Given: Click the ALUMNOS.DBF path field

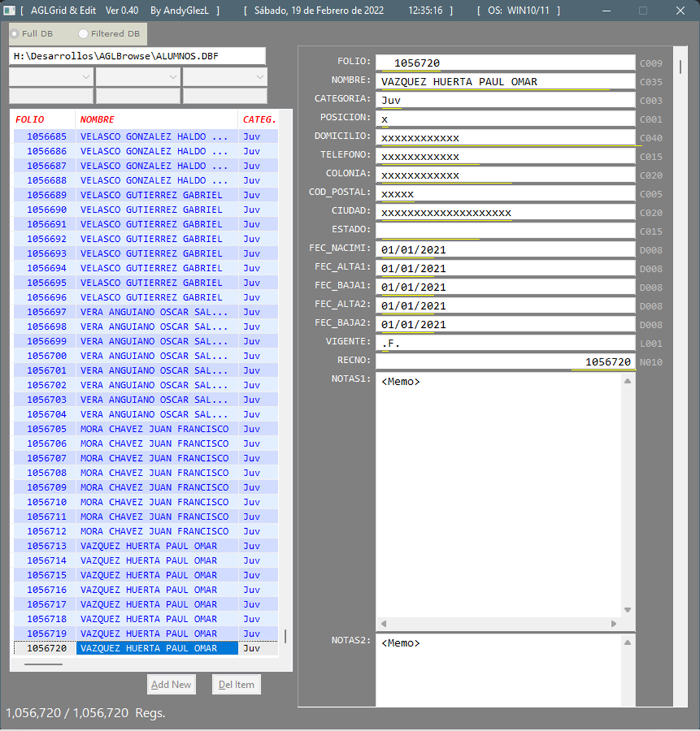Looking at the screenshot, I should coord(138,56).
